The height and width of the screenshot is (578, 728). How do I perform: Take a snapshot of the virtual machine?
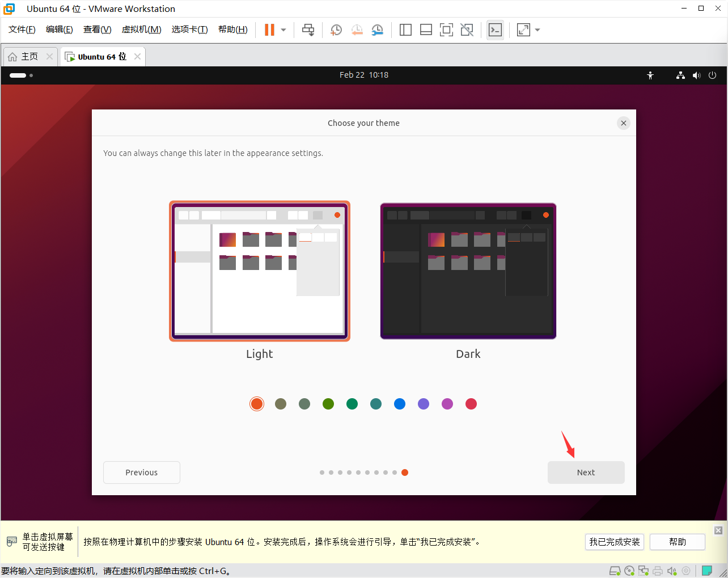(336, 30)
